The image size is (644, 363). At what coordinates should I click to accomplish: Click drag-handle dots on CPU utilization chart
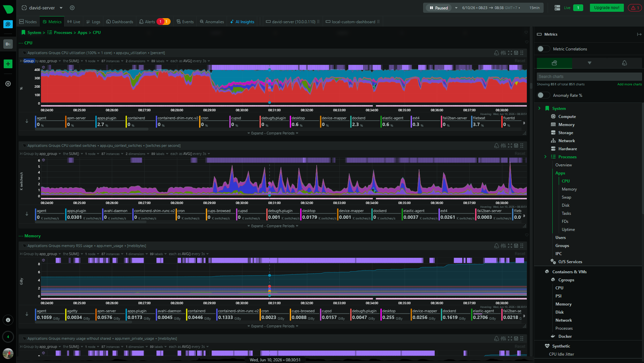[x=522, y=53]
